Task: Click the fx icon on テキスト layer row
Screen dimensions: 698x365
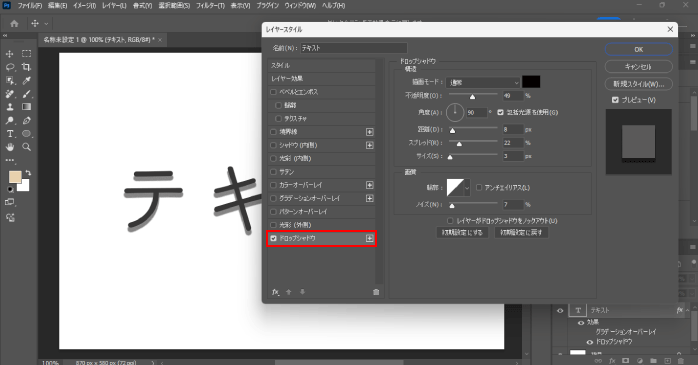Action: 679,310
